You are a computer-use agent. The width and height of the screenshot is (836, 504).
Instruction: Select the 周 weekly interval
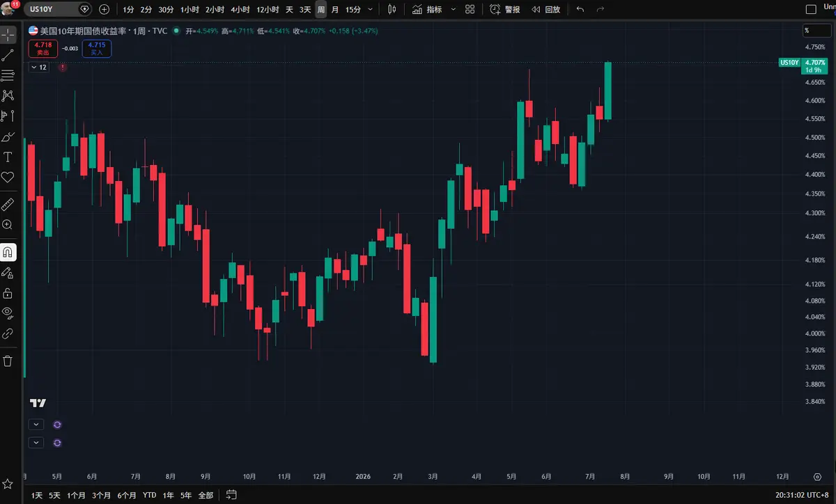pos(321,10)
